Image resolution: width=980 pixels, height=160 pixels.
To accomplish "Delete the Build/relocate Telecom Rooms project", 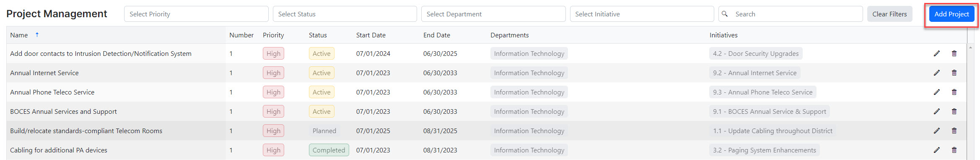I will point(954,131).
